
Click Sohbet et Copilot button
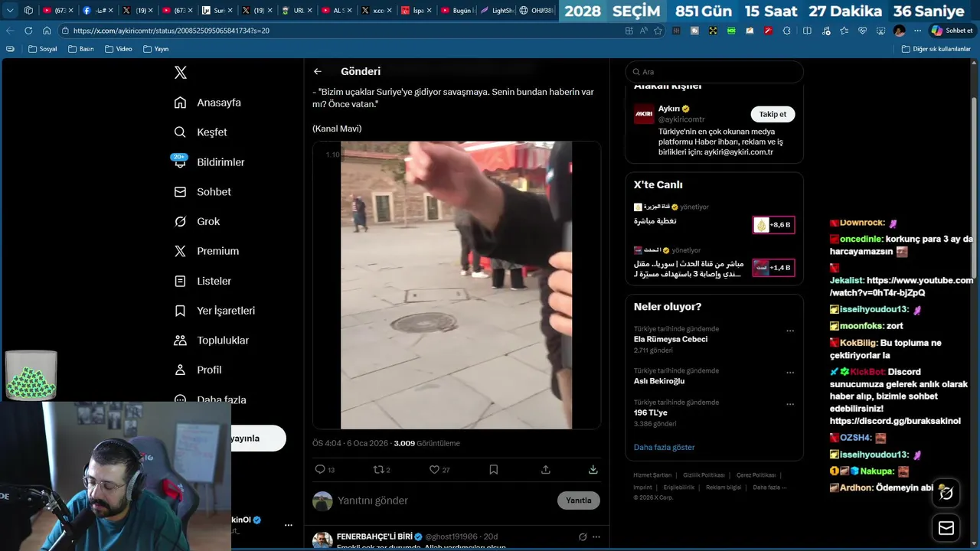click(952, 31)
